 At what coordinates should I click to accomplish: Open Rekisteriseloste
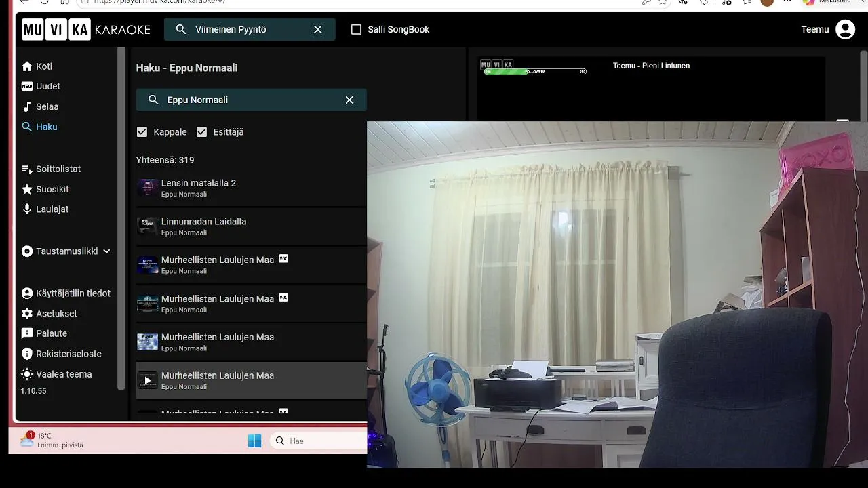point(62,354)
